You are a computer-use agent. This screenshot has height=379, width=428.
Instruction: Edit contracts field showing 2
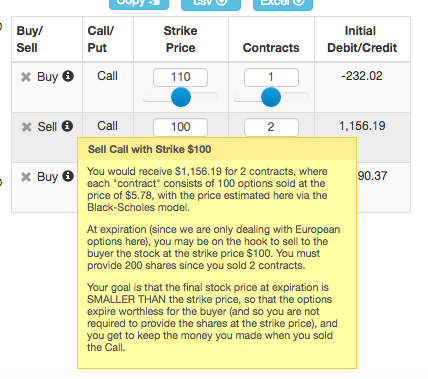[271, 127]
